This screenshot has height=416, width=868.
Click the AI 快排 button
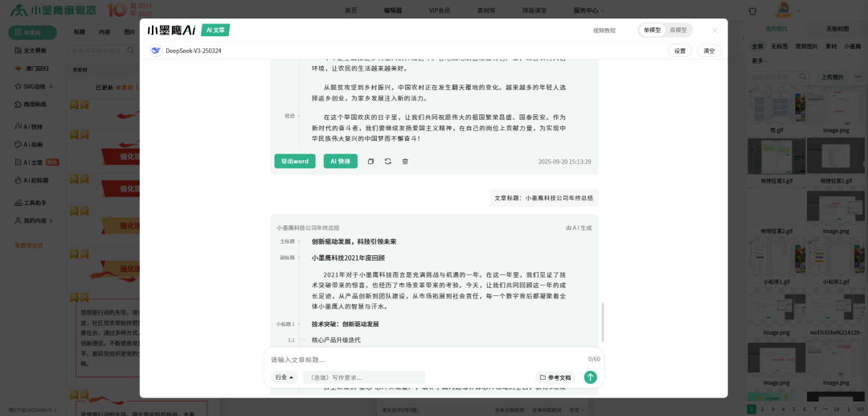tap(341, 161)
